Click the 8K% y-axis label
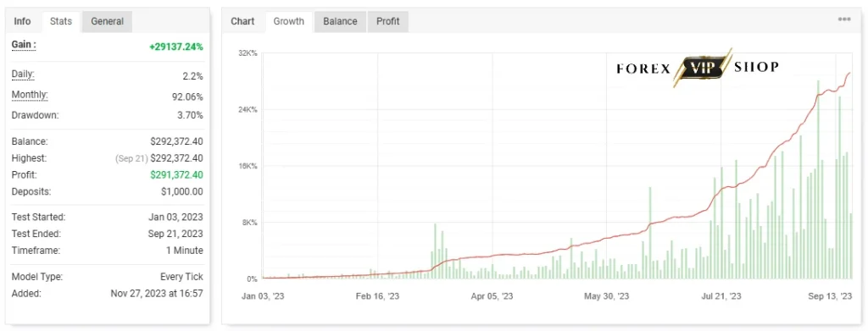Viewport: 868px width, 331px height. (x=249, y=223)
